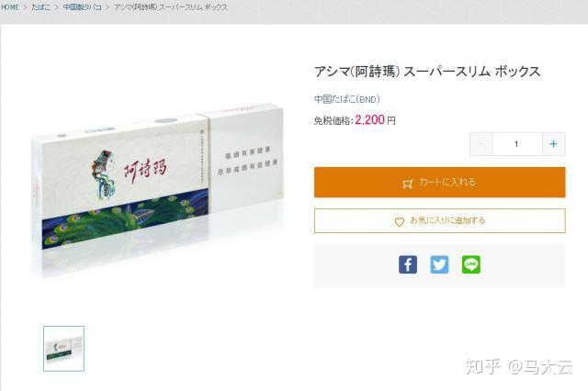Increase quantity with plus button
Screen dimensions: 588x391
(x=553, y=144)
